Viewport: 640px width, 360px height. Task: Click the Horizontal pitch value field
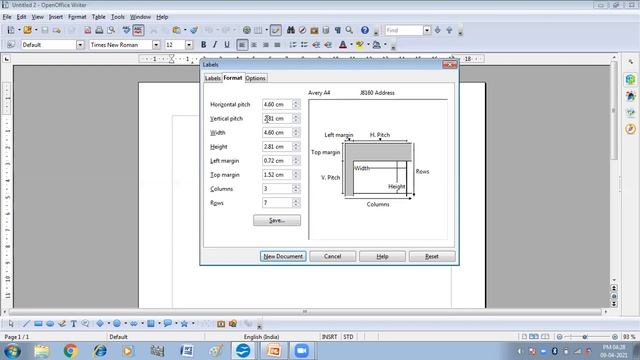coord(277,104)
